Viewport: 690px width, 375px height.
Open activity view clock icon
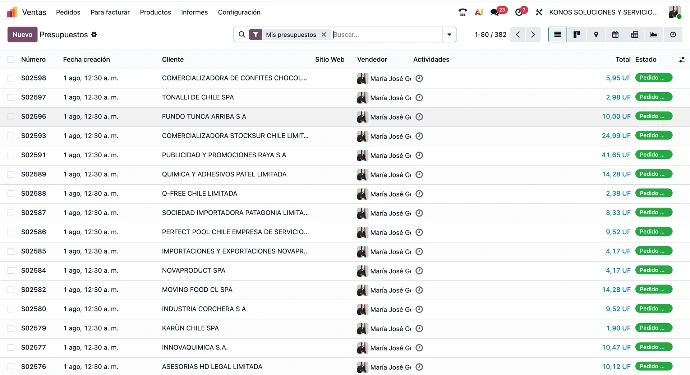click(x=673, y=34)
